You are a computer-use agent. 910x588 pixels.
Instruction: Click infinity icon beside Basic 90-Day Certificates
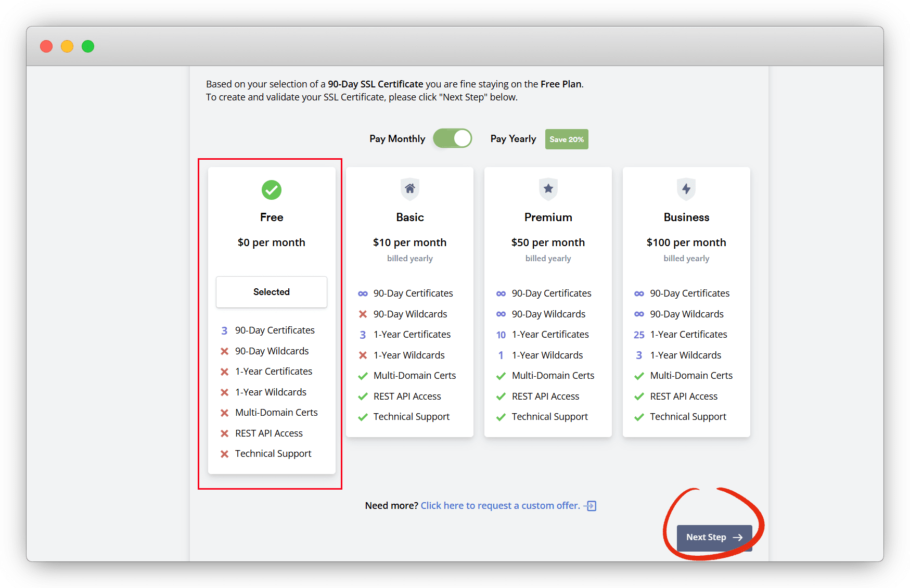click(x=363, y=293)
